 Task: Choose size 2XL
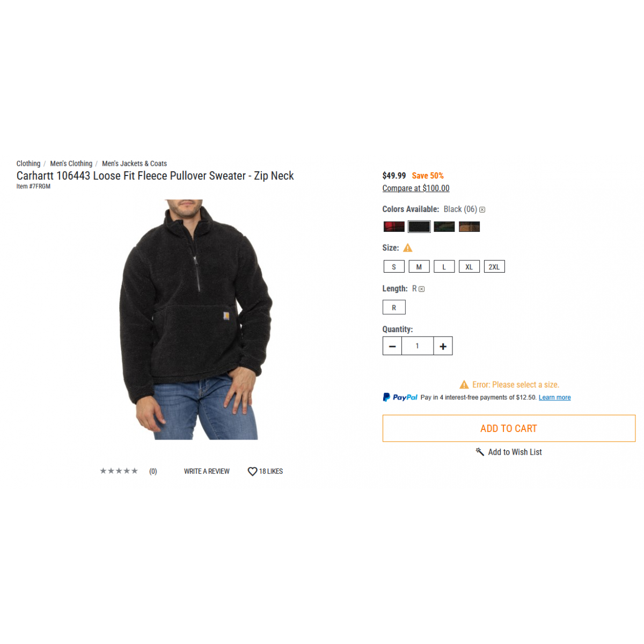pyautogui.click(x=494, y=267)
